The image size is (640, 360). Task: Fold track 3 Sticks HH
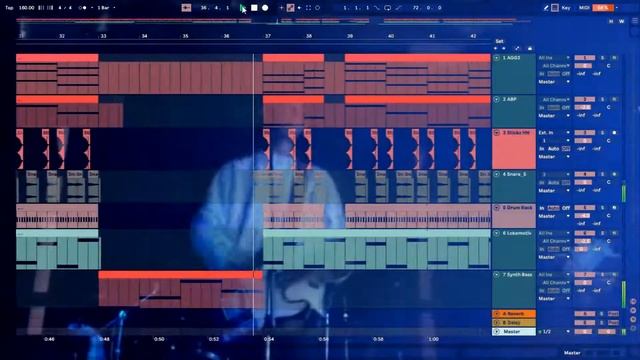[x=497, y=133]
